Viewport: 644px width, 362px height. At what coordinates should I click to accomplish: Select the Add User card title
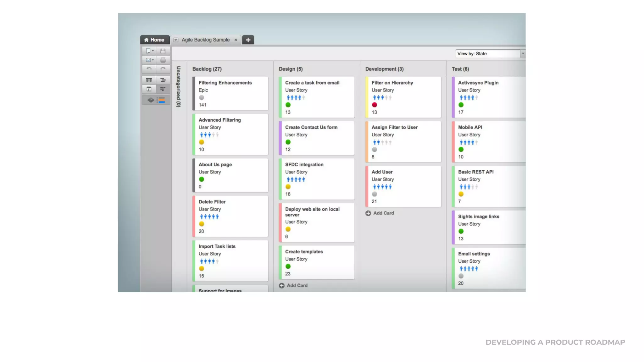tap(382, 172)
